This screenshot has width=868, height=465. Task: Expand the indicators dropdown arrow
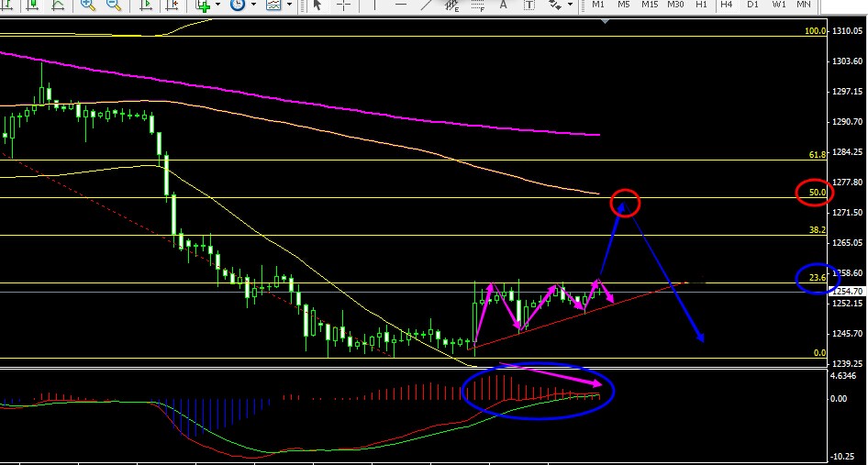(217, 5)
